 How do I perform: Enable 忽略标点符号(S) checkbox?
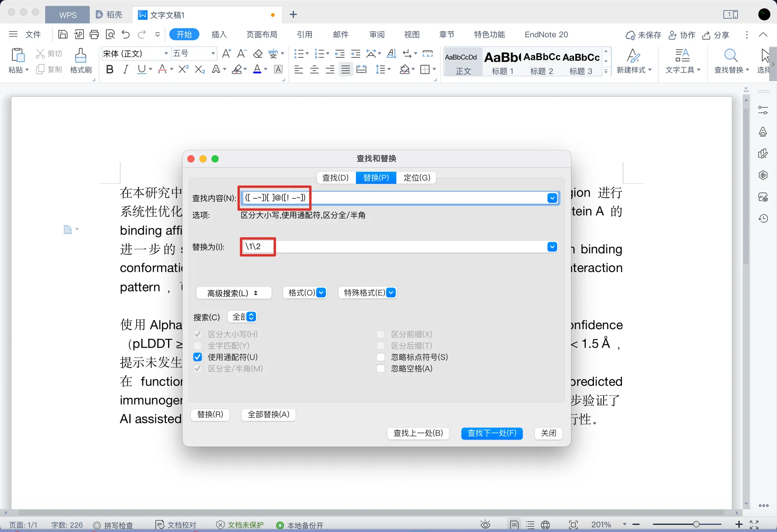(x=381, y=357)
